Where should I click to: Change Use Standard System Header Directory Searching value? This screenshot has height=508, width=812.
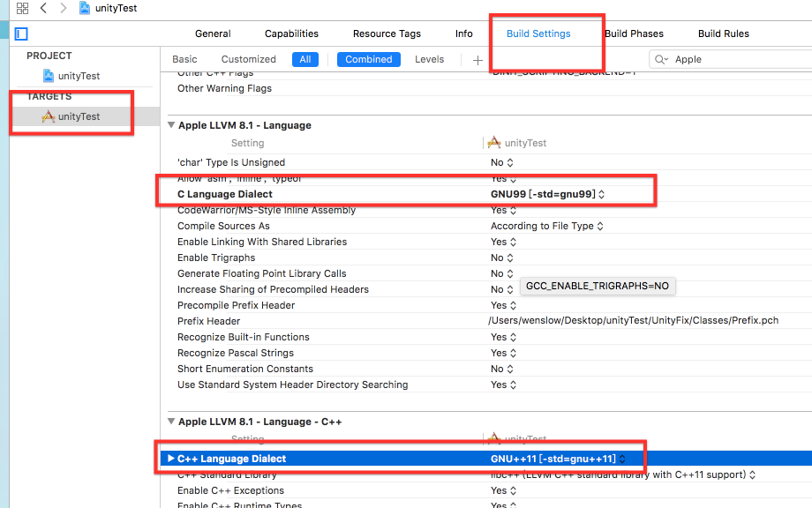(x=503, y=385)
